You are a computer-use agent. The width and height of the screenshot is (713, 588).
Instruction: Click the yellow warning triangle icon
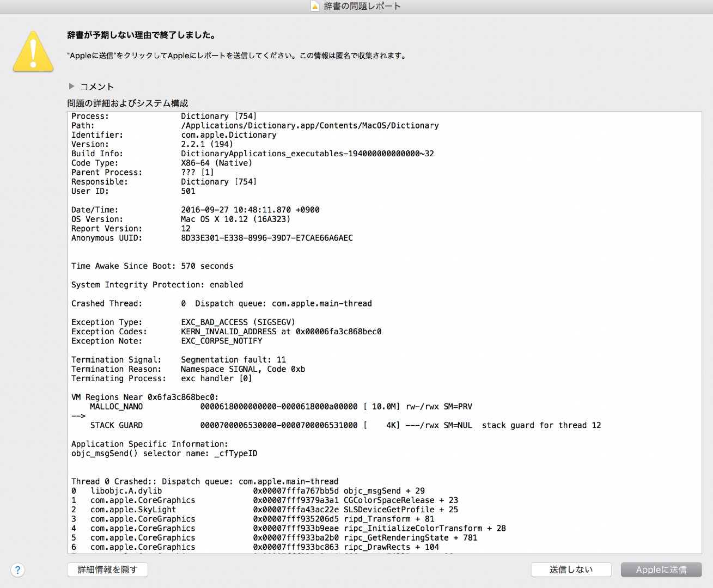[x=33, y=51]
